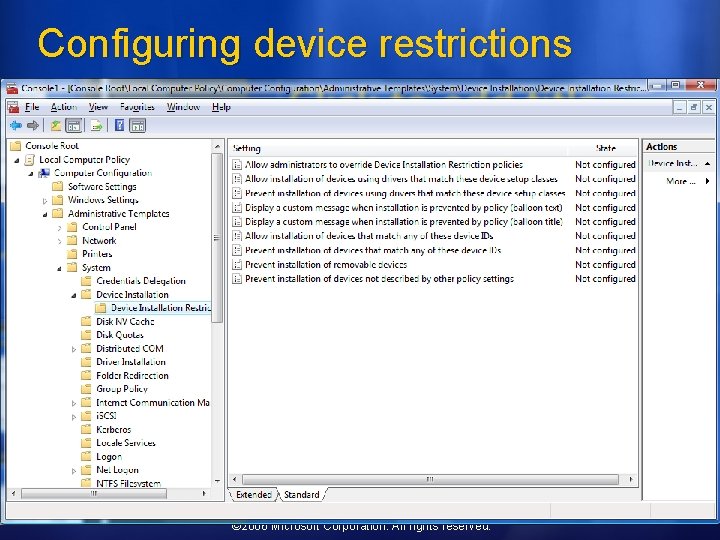Toggle Show/Hide Console Tree toolbar icon
Image resolution: width=720 pixels, height=540 pixels.
point(74,125)
